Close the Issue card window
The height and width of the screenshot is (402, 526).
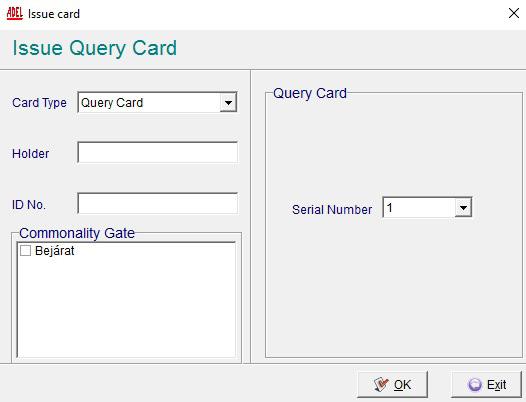pos(514,13)
